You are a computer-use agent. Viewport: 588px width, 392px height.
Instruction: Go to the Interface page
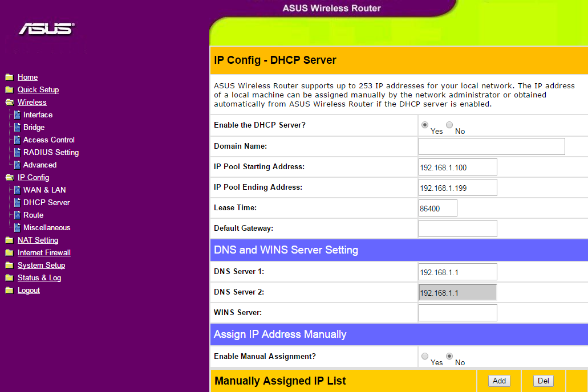click(x=38, y=115)
